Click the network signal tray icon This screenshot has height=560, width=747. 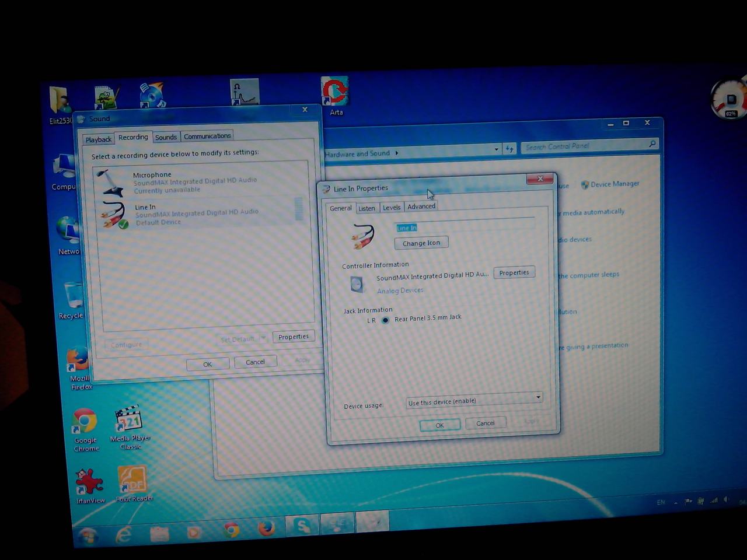[713, 501]
